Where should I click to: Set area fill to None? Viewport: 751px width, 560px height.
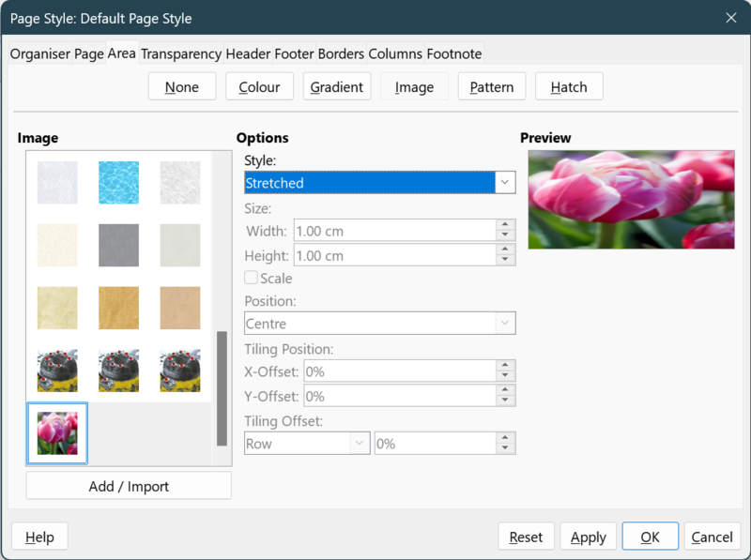pos(182,86)
